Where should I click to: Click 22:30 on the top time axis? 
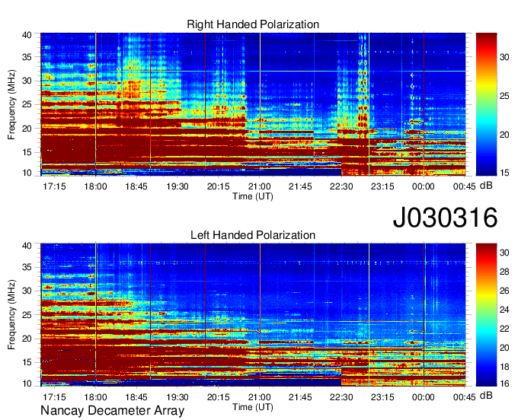point(341,186)
